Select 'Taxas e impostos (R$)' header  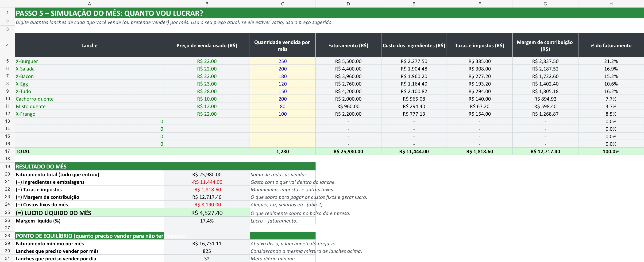click(479, 45)
